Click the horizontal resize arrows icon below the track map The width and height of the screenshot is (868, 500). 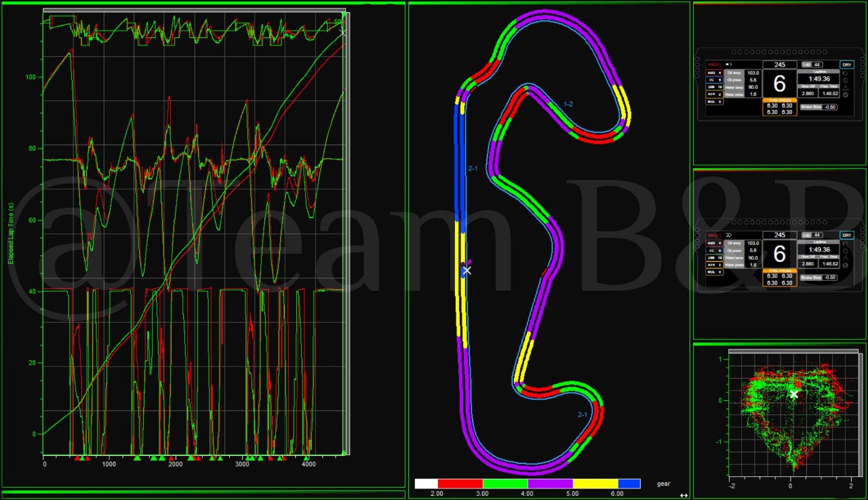(x=684, y=495)
